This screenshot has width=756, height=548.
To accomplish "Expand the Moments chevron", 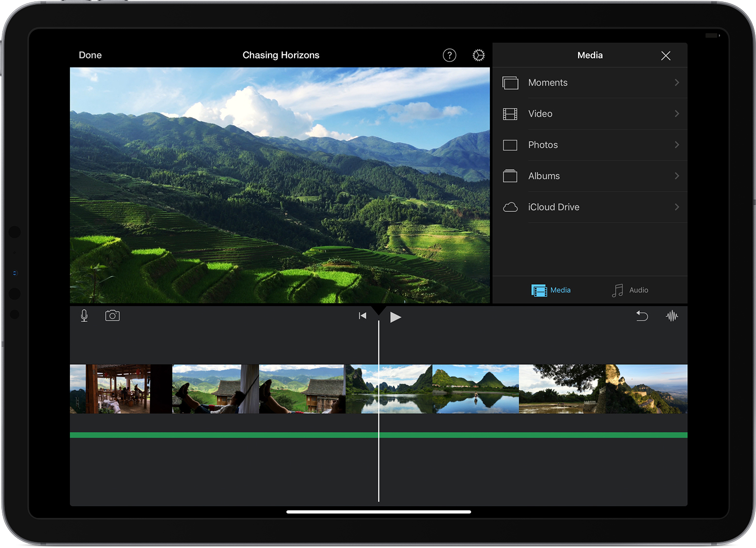I will 677,82.
